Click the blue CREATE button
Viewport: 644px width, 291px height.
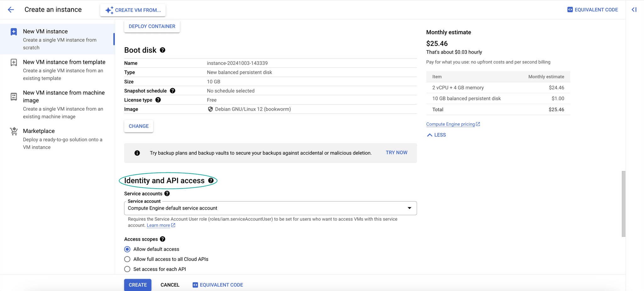click(x=138, y=285)
